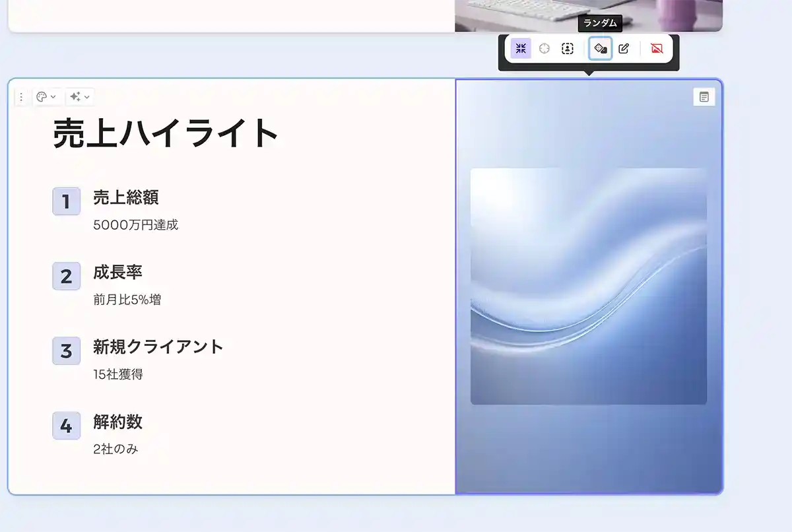Click the 15社獲得 text
This screenshot has width=792, height=532.
pos(118,374)
